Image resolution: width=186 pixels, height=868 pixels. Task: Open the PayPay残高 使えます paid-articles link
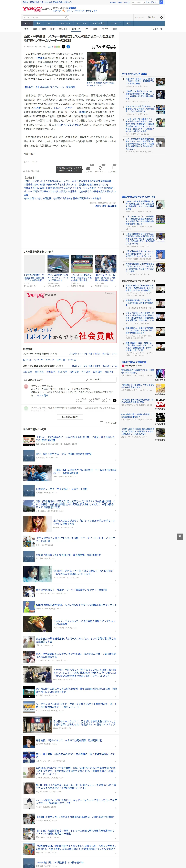click(x=132, y=366)
